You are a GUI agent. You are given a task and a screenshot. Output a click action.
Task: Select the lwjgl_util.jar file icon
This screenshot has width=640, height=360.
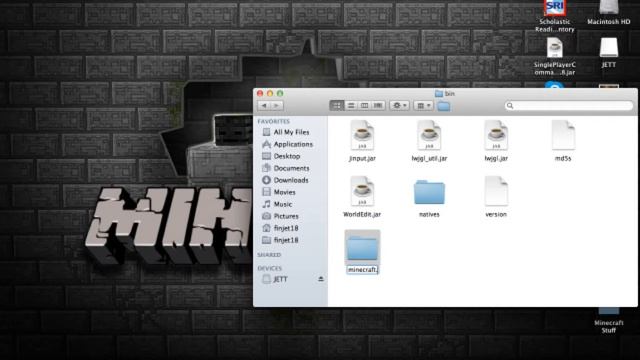pyautogui.click(x=429, y=135)
